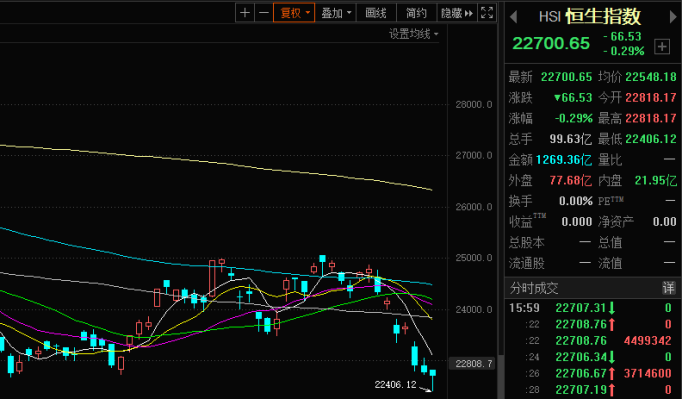This screenshot has width=682, height=399.
Task: Click double-arrow next to 隐藏
Action: pyautogui.click(x=469, y=13)
